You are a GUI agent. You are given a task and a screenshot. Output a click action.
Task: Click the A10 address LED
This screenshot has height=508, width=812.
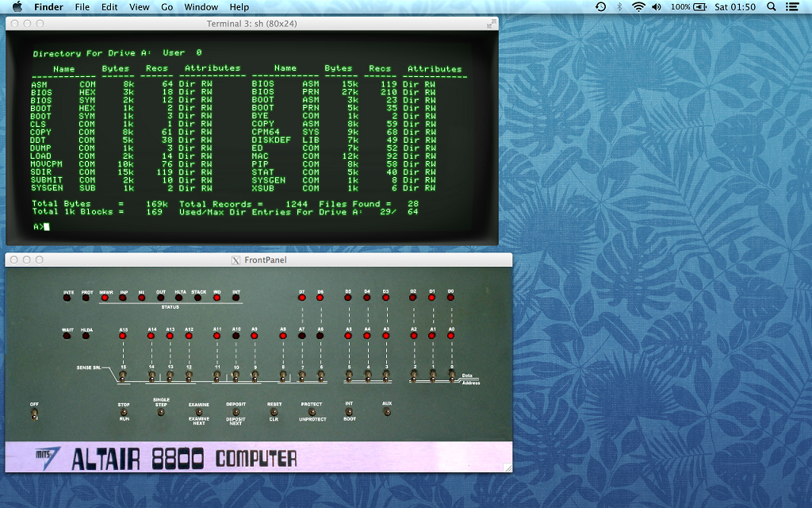(x=236, y=336)
